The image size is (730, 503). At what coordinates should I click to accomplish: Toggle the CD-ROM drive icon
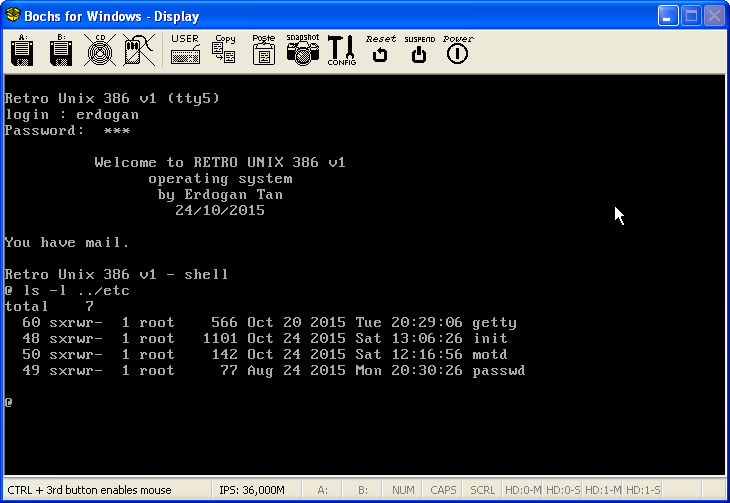[x=98, y=50]
